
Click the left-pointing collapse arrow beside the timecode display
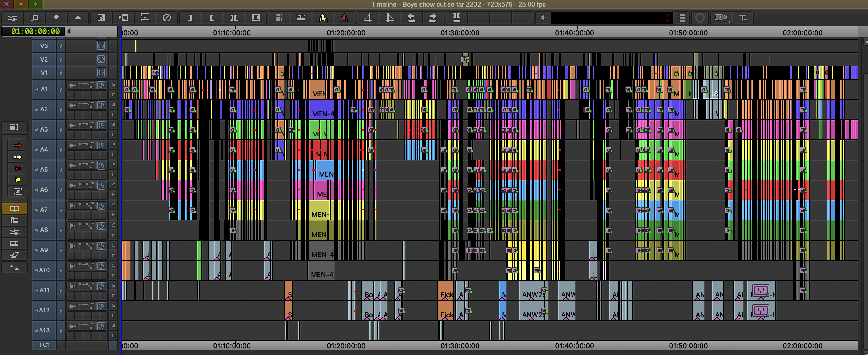pos(69,31)
